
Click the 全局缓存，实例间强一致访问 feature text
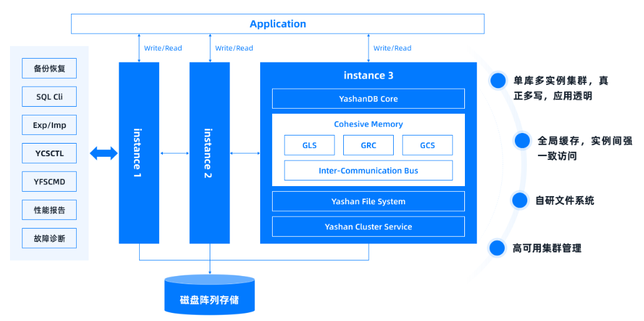coord(585,149)
